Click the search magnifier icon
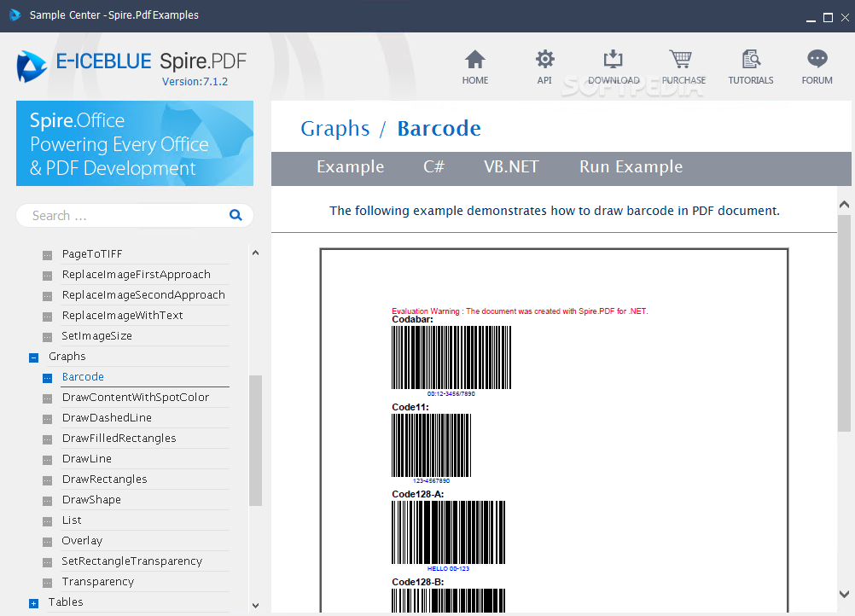This screenshot has width=855, height=616. point(236,215)
